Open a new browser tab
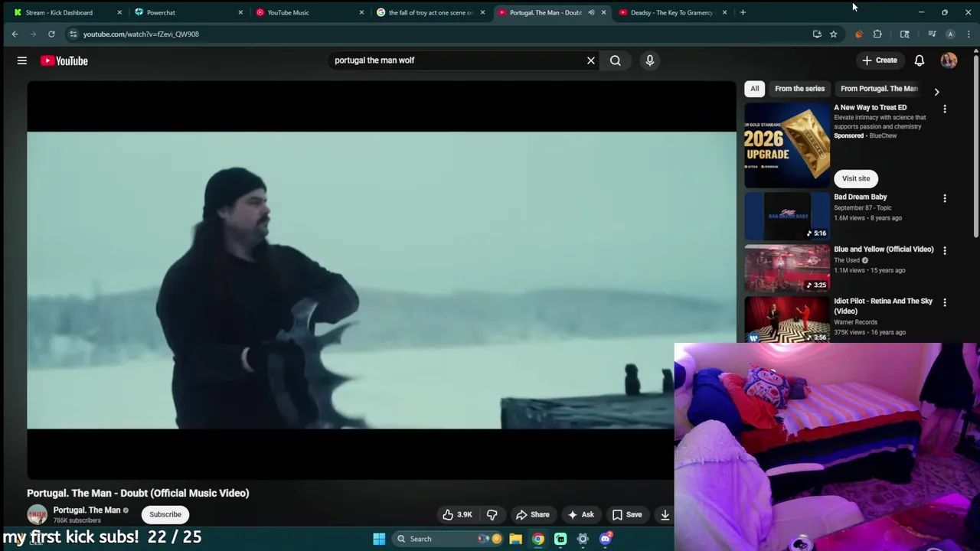Viewport: 980px width, 551px height. click(x=743, y=12)
